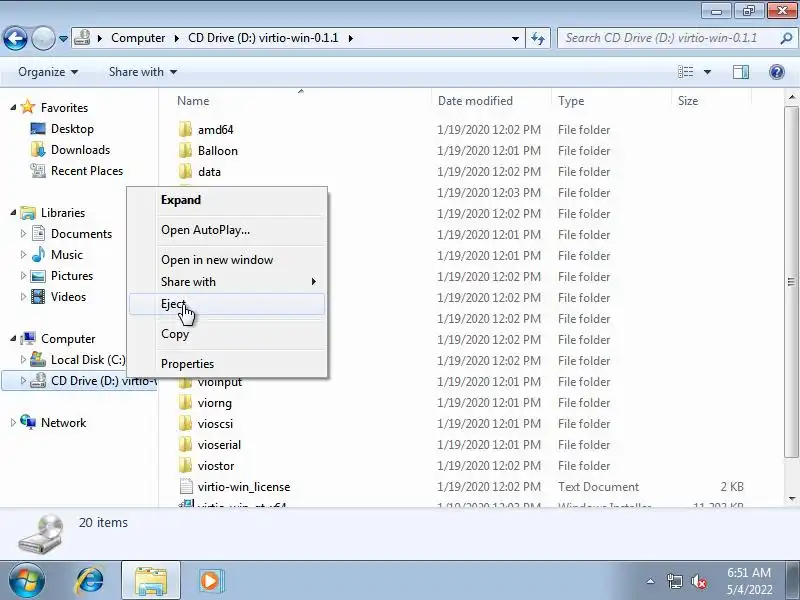Click the taskbar clock showing 6:51 AM
Screen dimensions: 800x600
[749, 581]
